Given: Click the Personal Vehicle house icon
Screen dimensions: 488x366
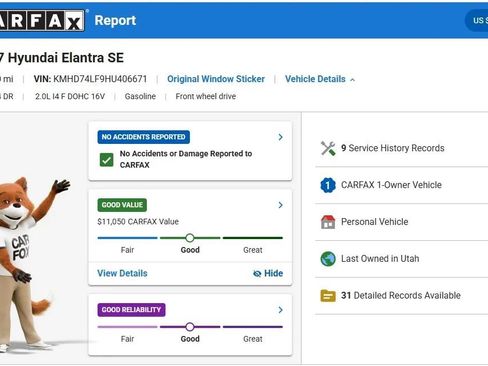Looking at the screenshot, I should (x=328, y=222).
